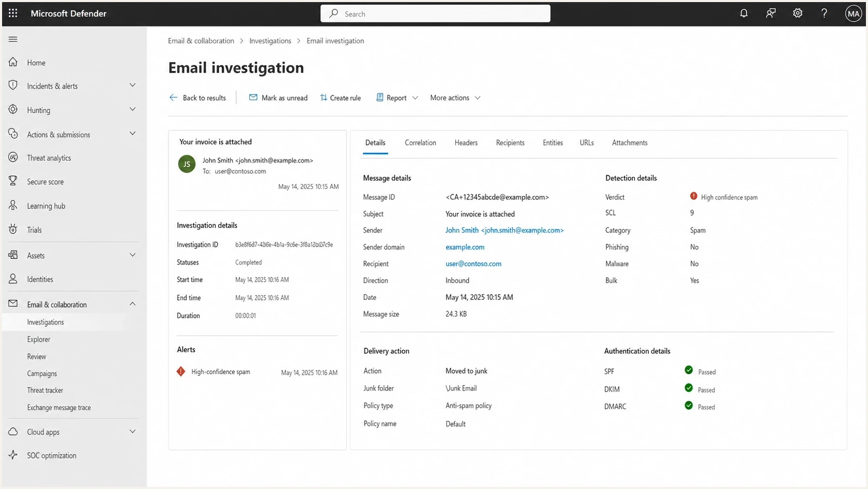Open the help question mark icon
The height and width of the screenshot is (489, 868).
click(824, 14)
